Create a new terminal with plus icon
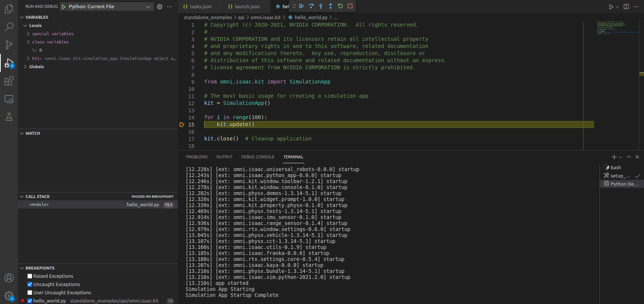The image size is (644, 304). (x=614, y=157)
